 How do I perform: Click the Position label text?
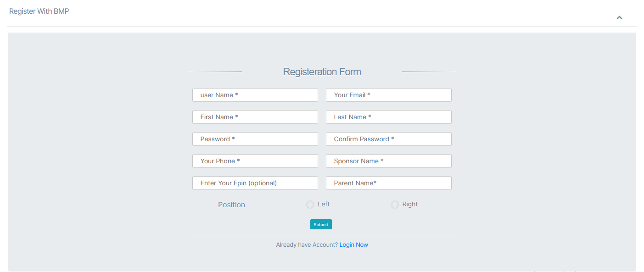231,205
